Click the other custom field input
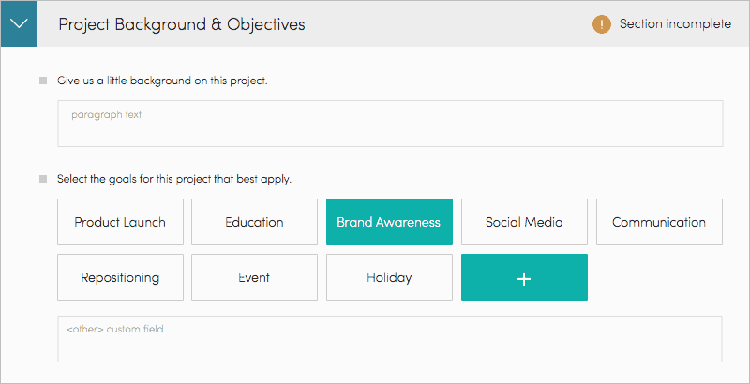This screenshot has height=384, width=750. tap(390, 339)
